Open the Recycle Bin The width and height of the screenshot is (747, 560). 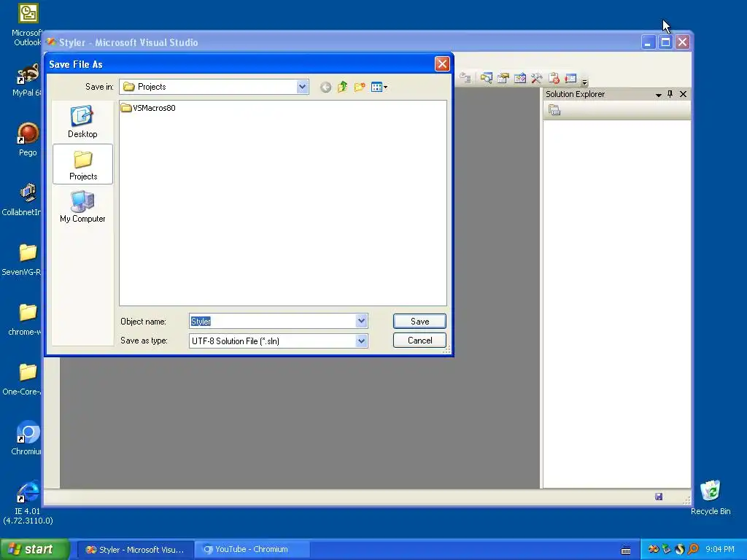(711, 497)
